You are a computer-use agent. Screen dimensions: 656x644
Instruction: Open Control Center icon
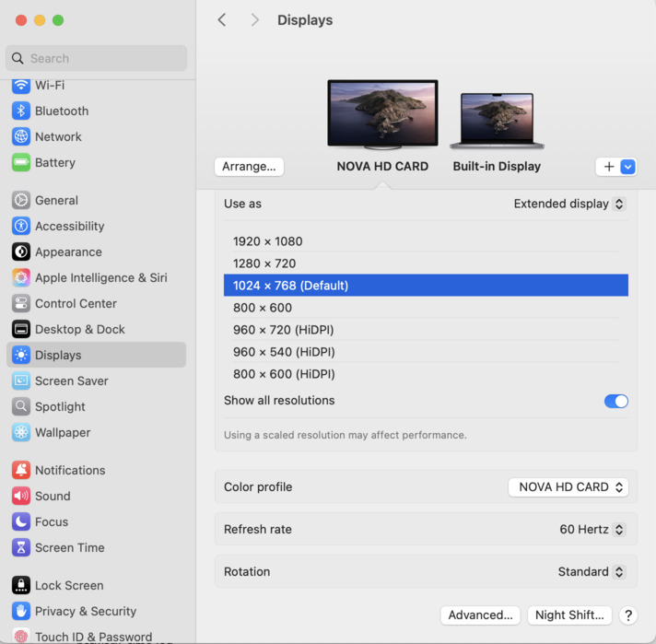pyautogui.click(x=21, y=303)
